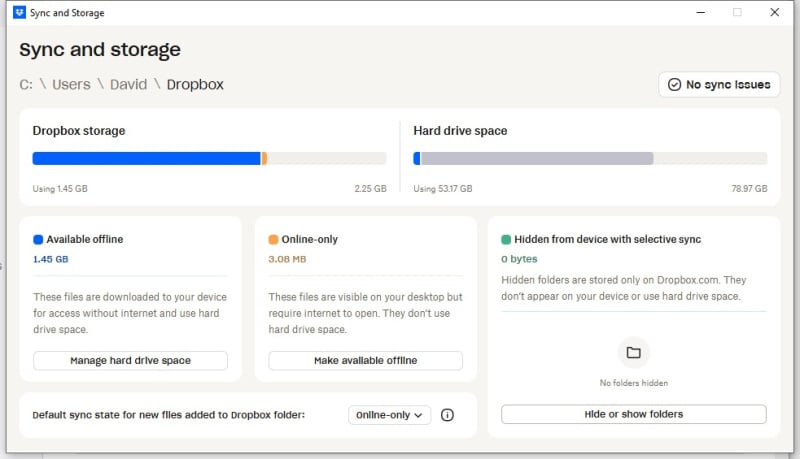Click Dropbox in the folder path

click(195, 84)
